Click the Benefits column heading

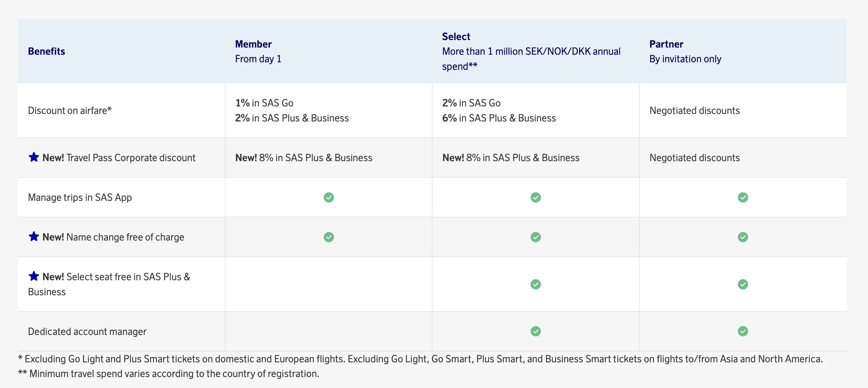point(46,51)
